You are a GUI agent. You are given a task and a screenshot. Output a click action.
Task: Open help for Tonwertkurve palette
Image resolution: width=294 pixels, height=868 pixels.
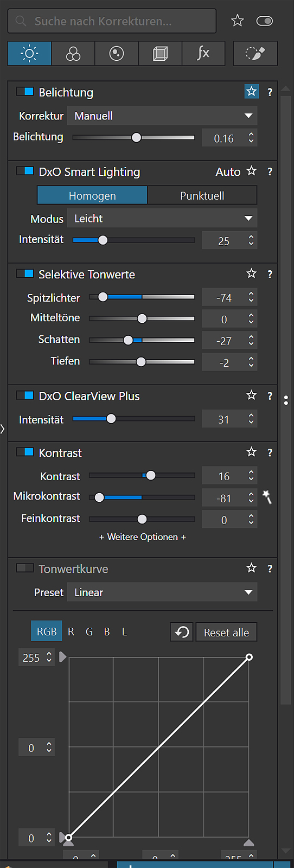[270, 569]
